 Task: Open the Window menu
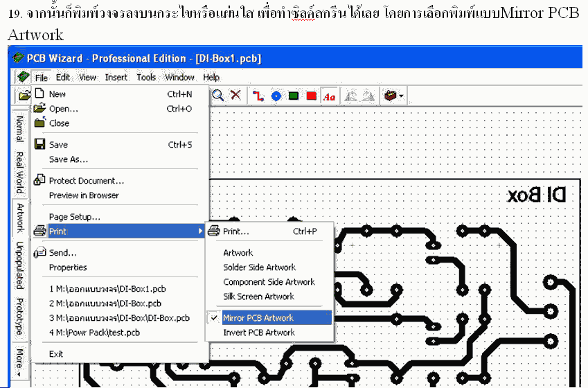(x=179, y=78)
